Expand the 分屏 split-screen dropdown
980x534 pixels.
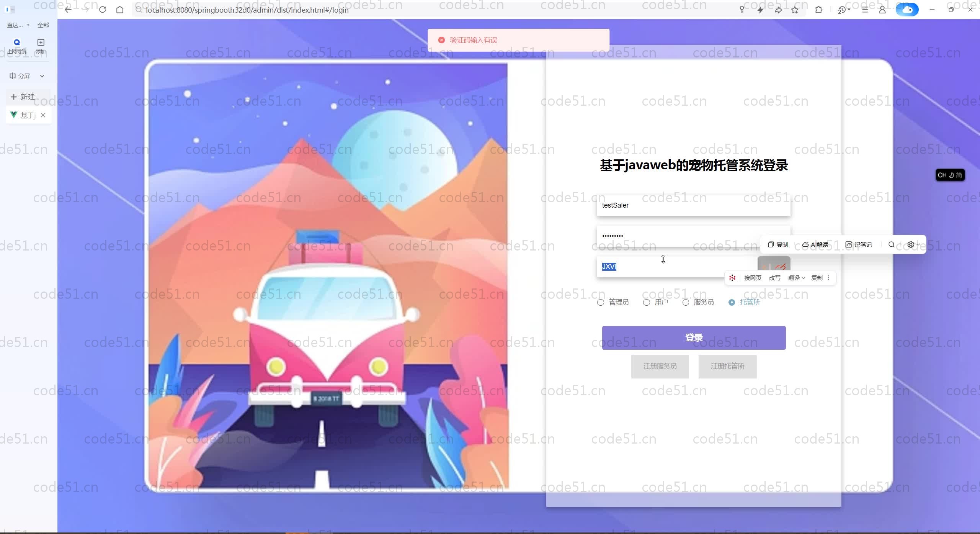point(42,76)
